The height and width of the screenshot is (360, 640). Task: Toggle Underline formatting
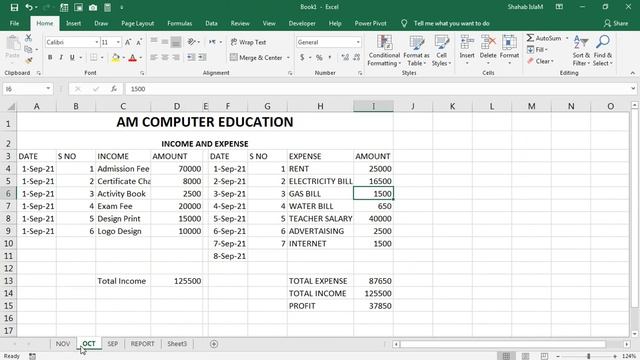point(72,58)
